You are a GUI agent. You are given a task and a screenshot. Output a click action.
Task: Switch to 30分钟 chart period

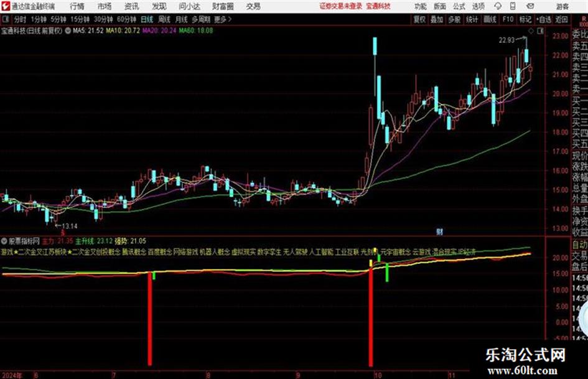pyautogui.click(x=103, y=19)
